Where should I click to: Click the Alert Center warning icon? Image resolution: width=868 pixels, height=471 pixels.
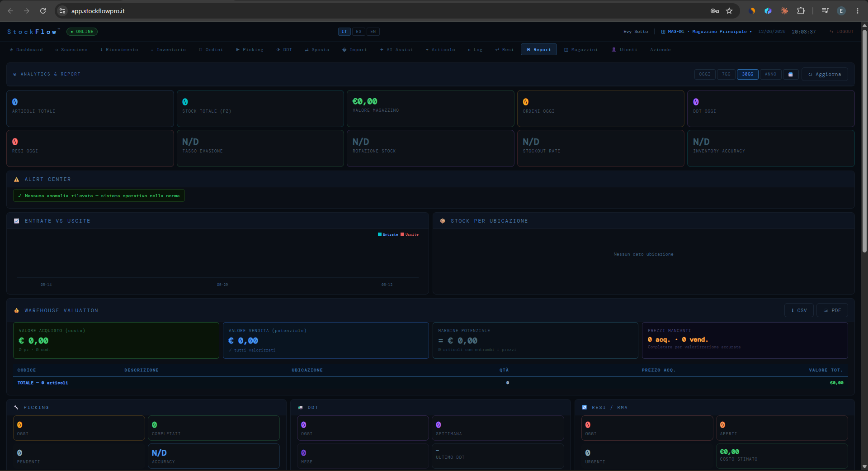pos(17,180)
